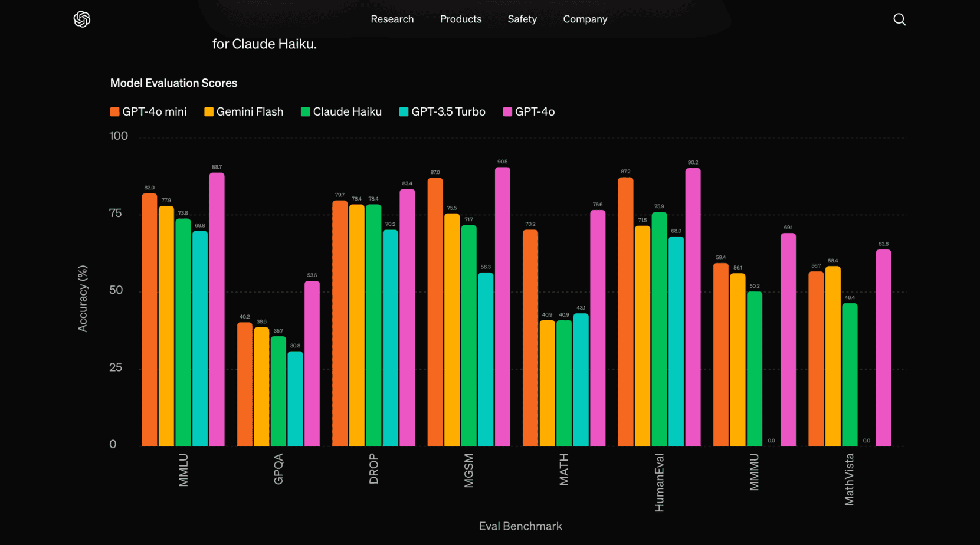Click the 'GPT-3.5 Turbo' legend label
This screenshot has width=980, height=545.
(448, 112)
